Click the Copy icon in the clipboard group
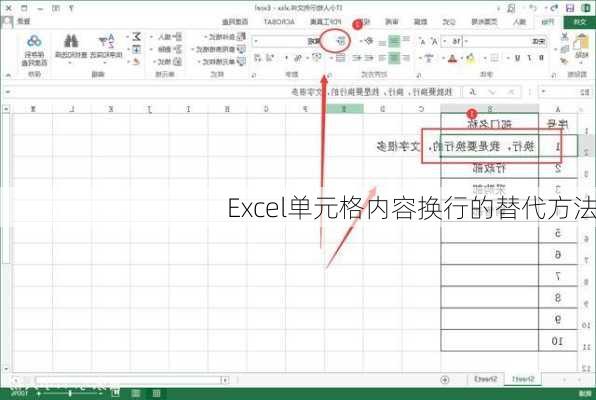The width and height of the screenshot is (596, 400). tap(565, 49)
